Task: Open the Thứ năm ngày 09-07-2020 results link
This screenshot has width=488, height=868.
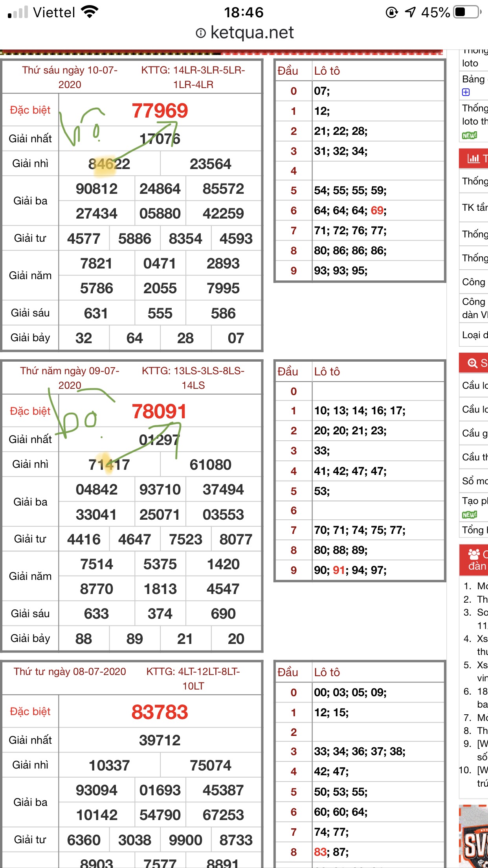Action: (70, 378)
